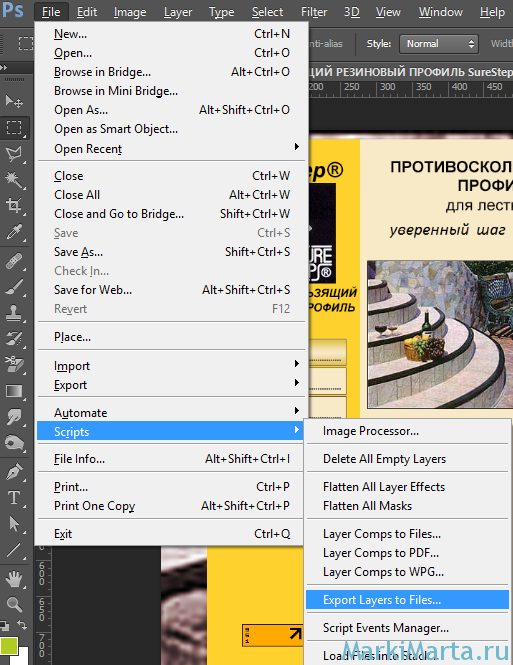Open the 3D menu

(x=351, y=12)
